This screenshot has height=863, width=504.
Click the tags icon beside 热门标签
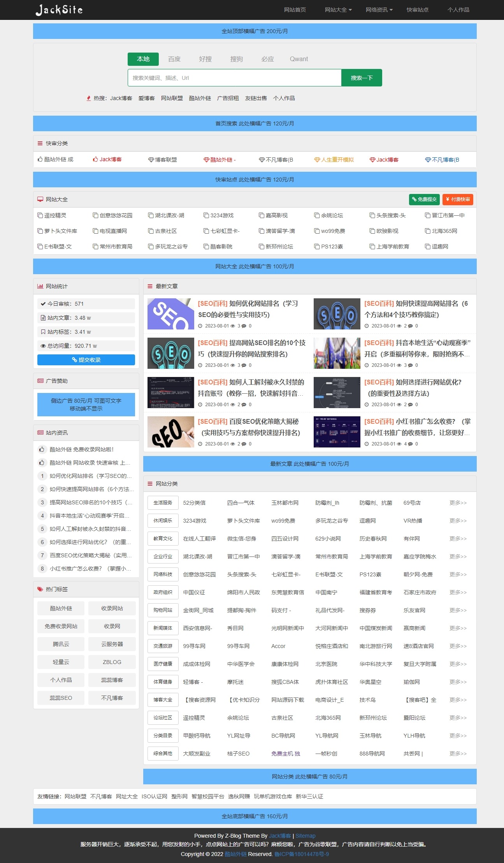coord(40,589)
